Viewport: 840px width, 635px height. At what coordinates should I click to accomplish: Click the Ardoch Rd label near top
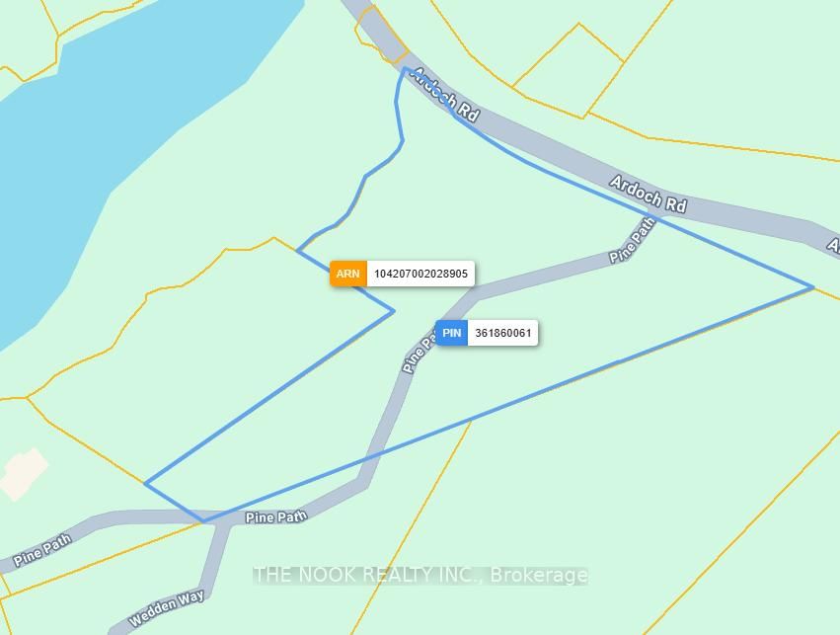click(x=444, y=95)
